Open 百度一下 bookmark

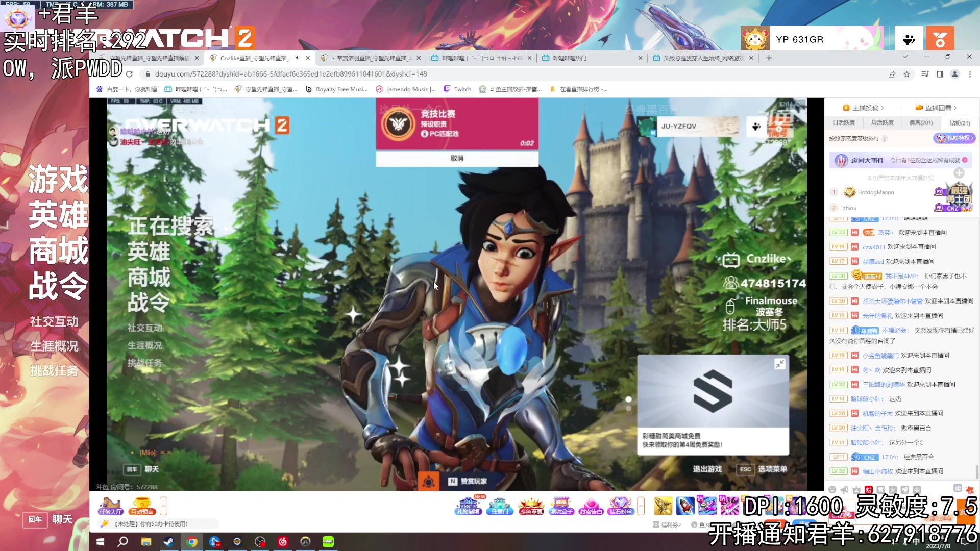[127, 89]
